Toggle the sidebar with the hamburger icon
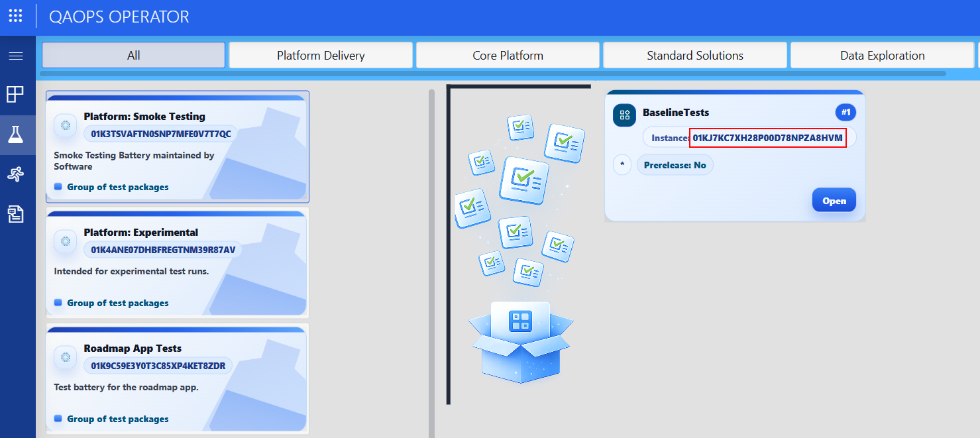This screenshot has width=980, height=438. point(17,56)
